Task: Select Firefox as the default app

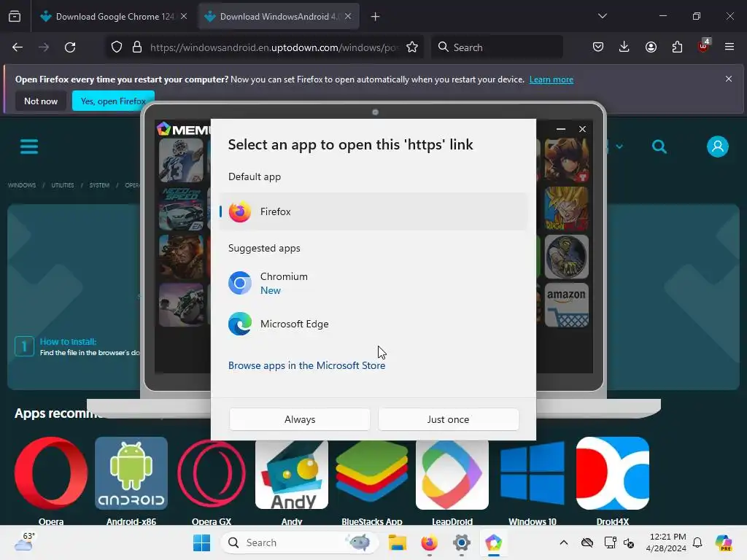Action: click(x=373, y=211)
